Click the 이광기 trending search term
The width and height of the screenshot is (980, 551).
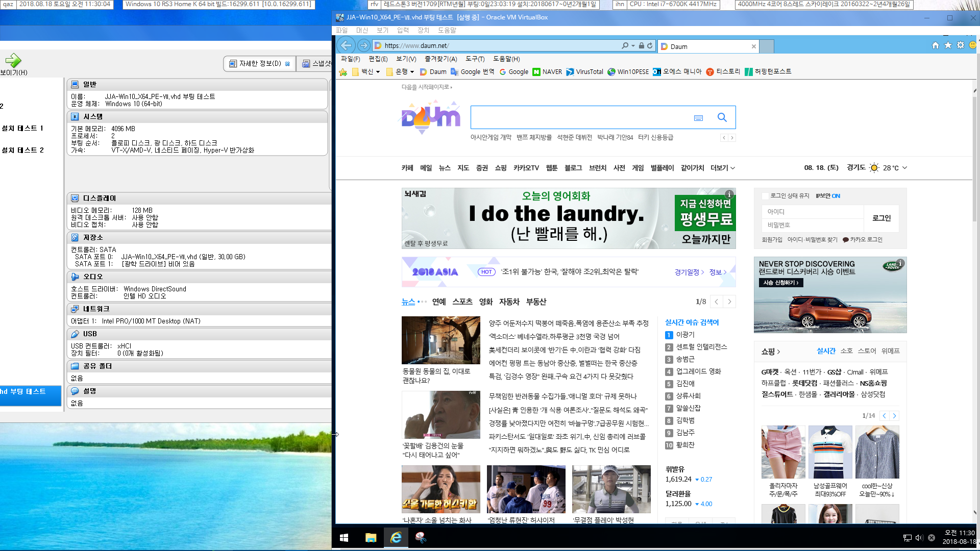click(x=685, y=335)
